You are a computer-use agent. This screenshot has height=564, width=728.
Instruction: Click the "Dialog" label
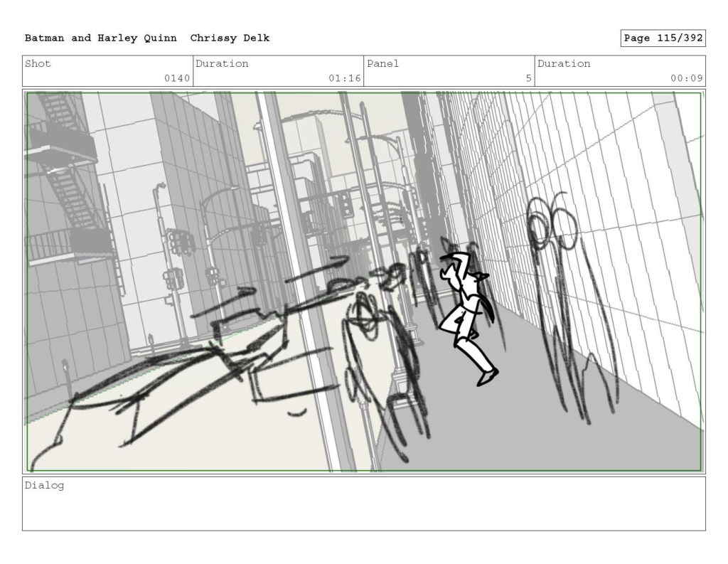(45, 486)
